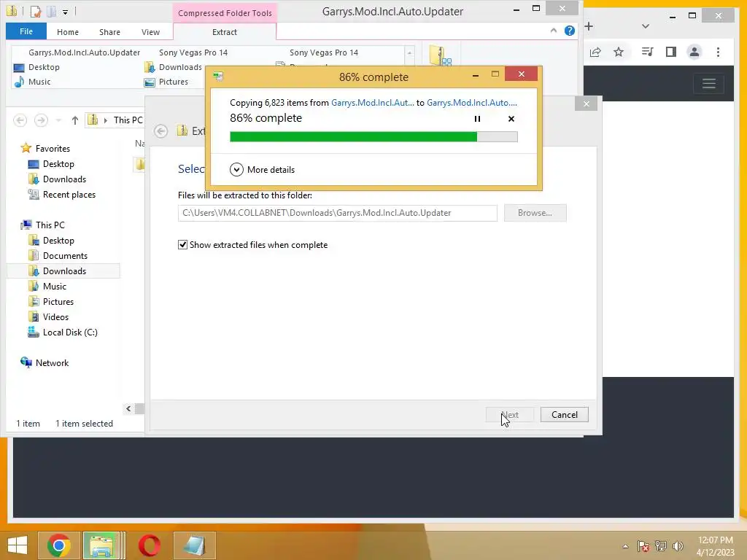
Task: Click browser share page icon
Action: point(595,52)
